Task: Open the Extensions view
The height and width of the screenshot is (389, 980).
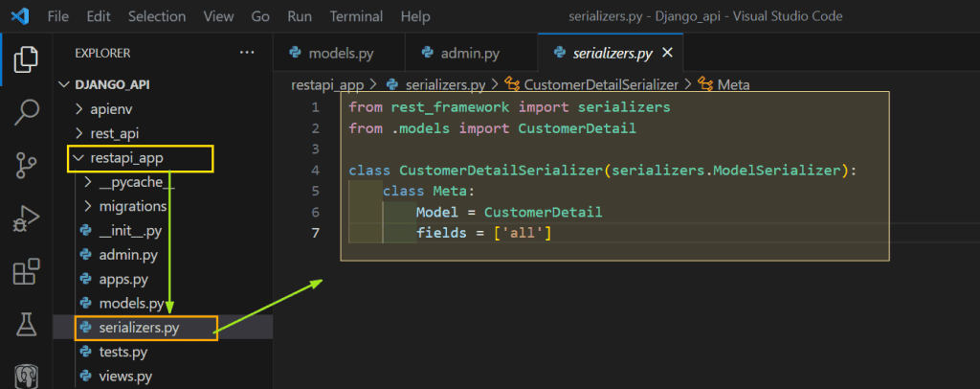Action: coord(26,272)
